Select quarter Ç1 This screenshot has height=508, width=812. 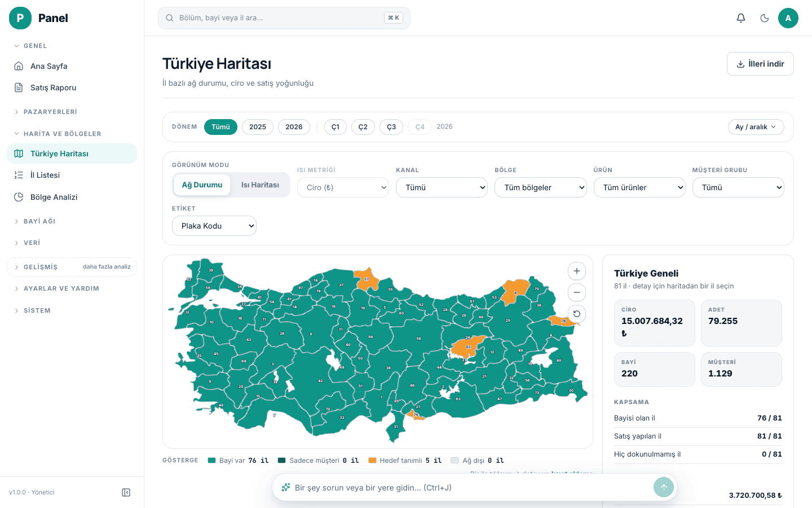336,127
